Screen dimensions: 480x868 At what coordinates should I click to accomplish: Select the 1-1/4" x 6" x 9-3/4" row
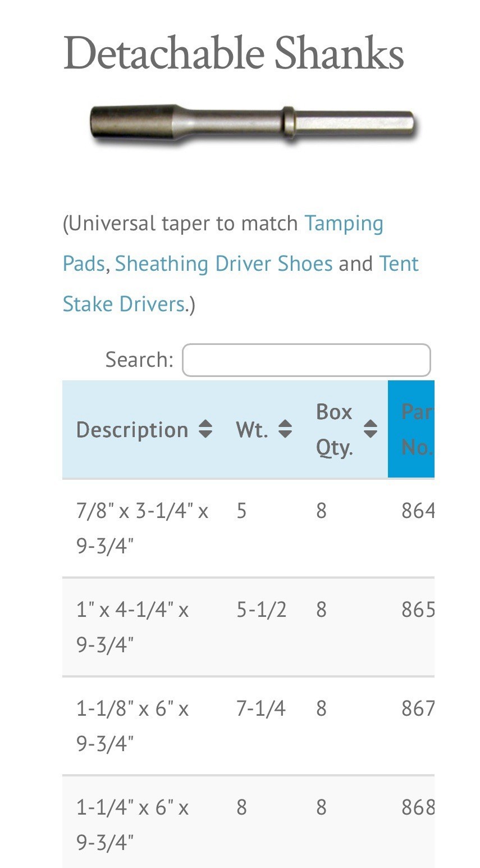coord(248,821)
